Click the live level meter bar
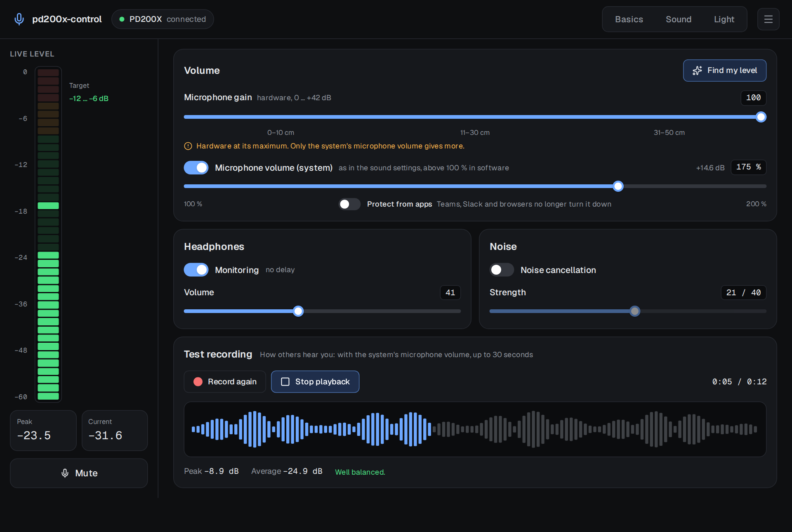 pyautogui.click(x=48, y=234)
